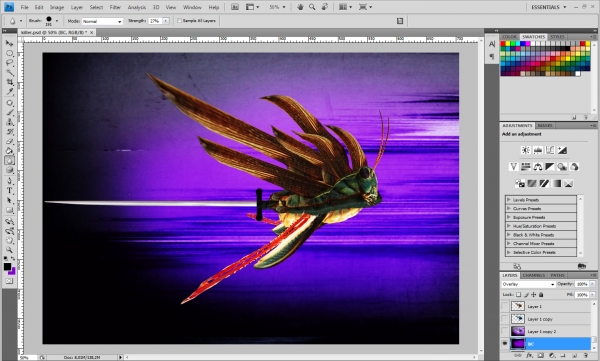Toggle lock position
This screenshot has height=361, width=600.
click(533, 295)
